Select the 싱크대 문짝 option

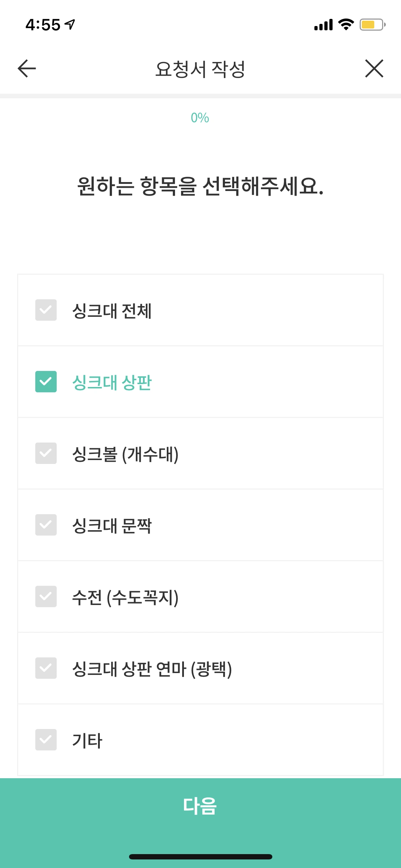click(x=46, y=526)
